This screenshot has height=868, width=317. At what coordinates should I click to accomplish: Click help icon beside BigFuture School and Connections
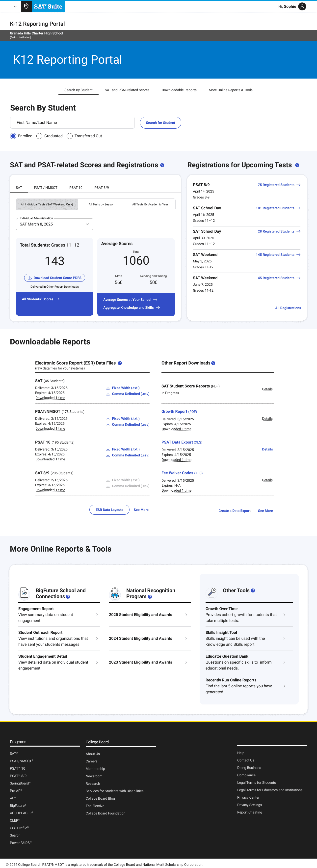(x=68, y=597)
